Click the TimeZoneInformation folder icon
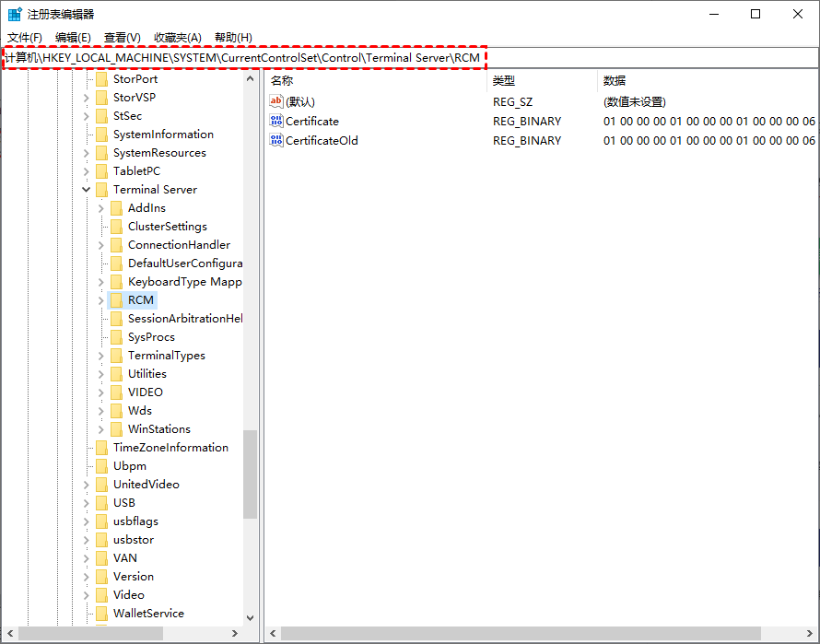 [x=102, y=447]
